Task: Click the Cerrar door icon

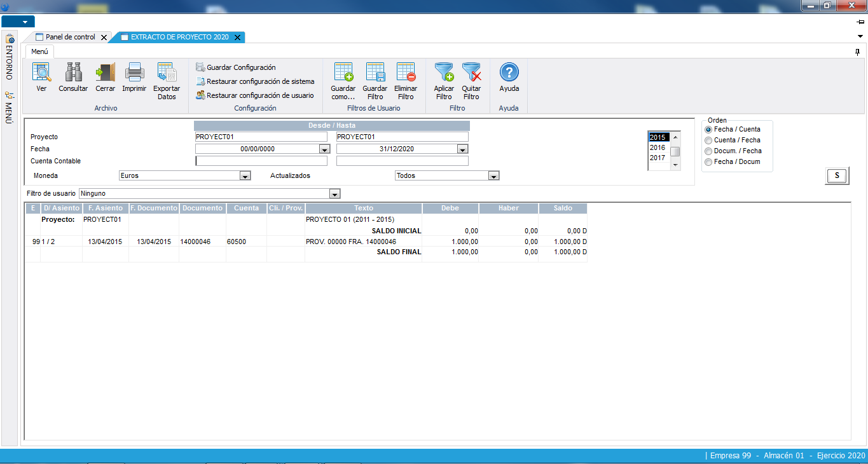Action: click(105, 72)
